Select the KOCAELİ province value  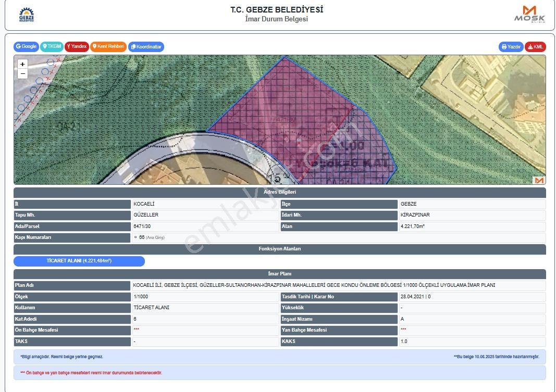point(144,204)
